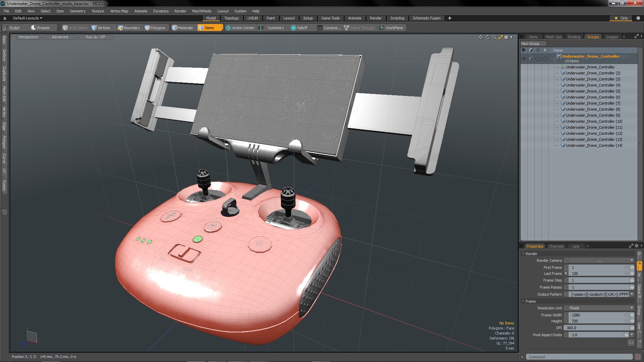Open the Geometry menu
This screenshot has width=644, height=362.
(x=77, y=11)
